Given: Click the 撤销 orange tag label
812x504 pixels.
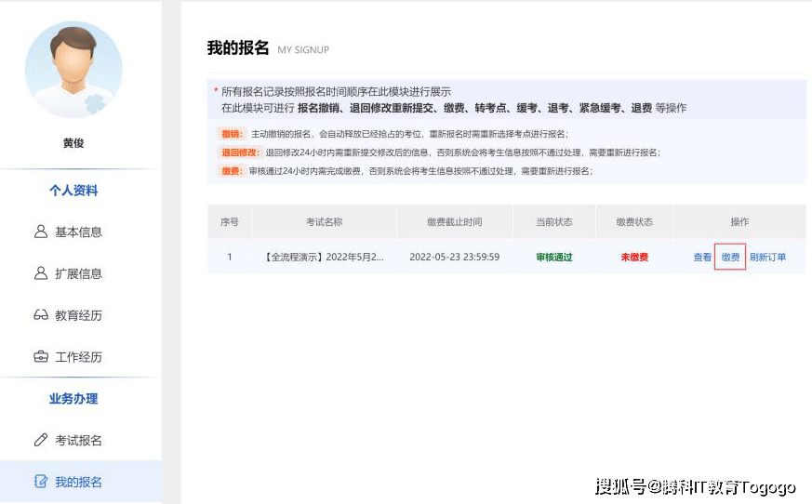Looking at the screenshot, I should 232,134.
